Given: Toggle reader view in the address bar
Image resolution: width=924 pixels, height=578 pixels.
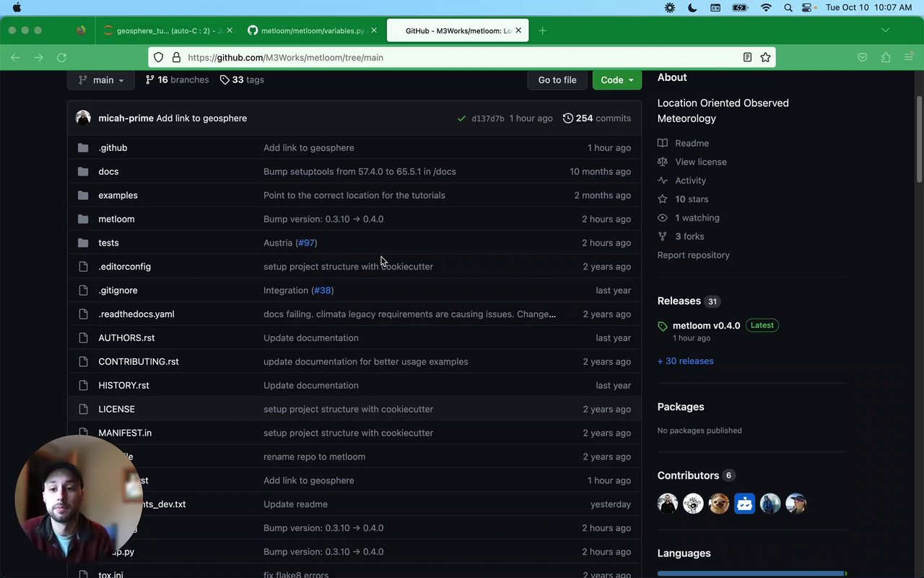Looking at the screenshot, I should click(x=747, y=57).
